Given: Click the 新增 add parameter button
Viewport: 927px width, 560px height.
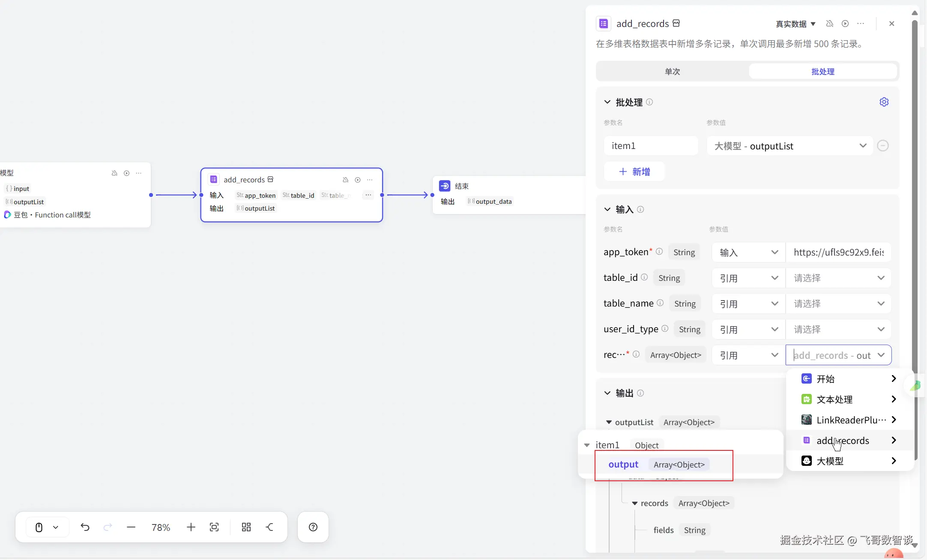Looking at the screenshot, I should [634, 172].
